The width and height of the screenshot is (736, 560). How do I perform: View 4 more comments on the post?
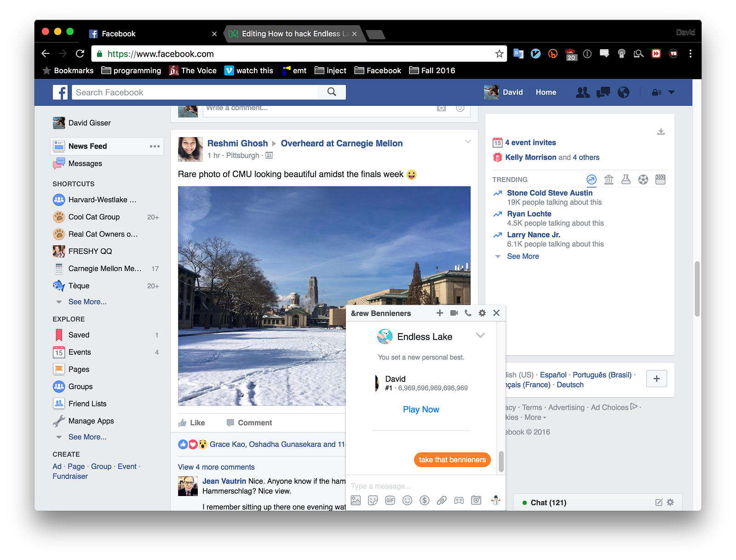click(x=216, y=467)
